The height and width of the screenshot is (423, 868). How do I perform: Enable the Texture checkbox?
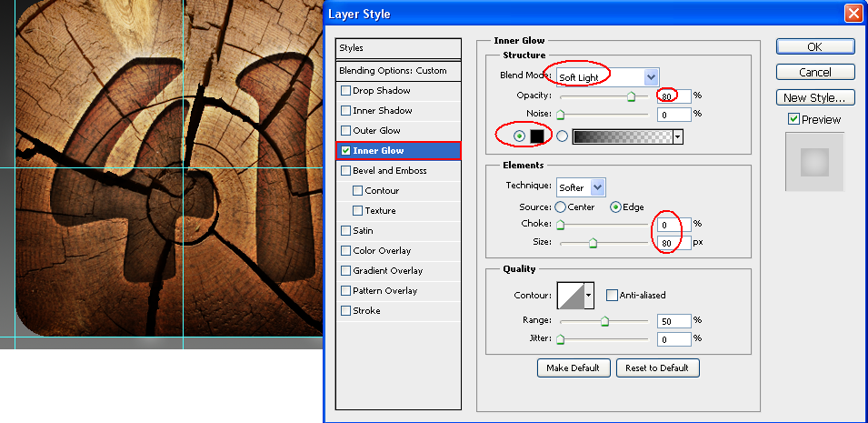(x=357, y=211)
